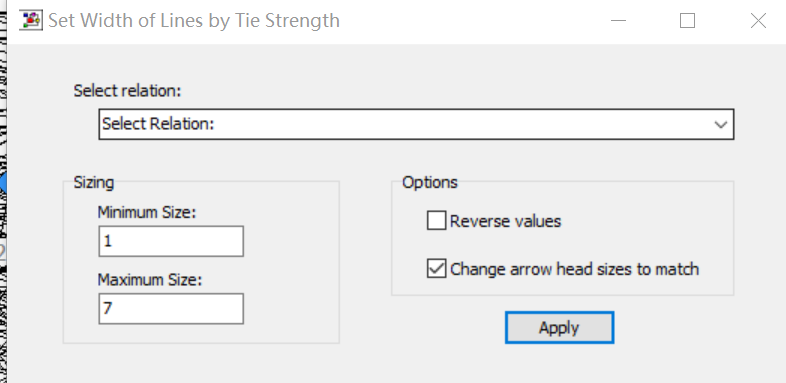Close the Tie Strength dialog window
Screen dimensions: 786x383
tap(758, 21)
